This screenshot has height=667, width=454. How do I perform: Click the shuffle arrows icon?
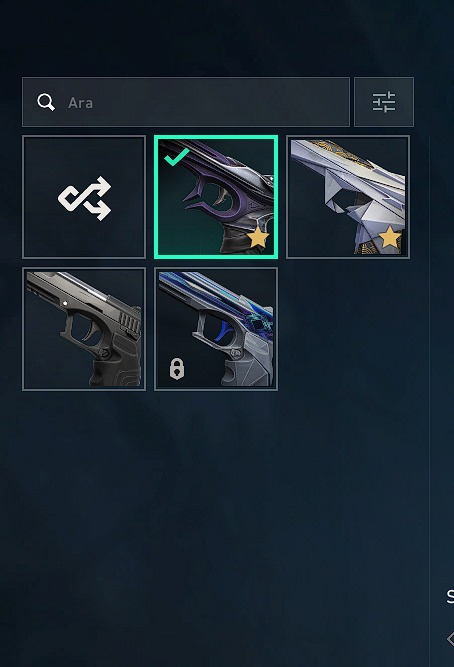(85, 198)
